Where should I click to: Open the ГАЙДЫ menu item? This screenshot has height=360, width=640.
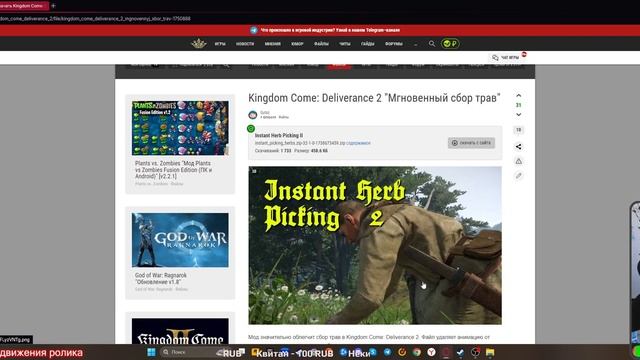click(x=368, y=44)
